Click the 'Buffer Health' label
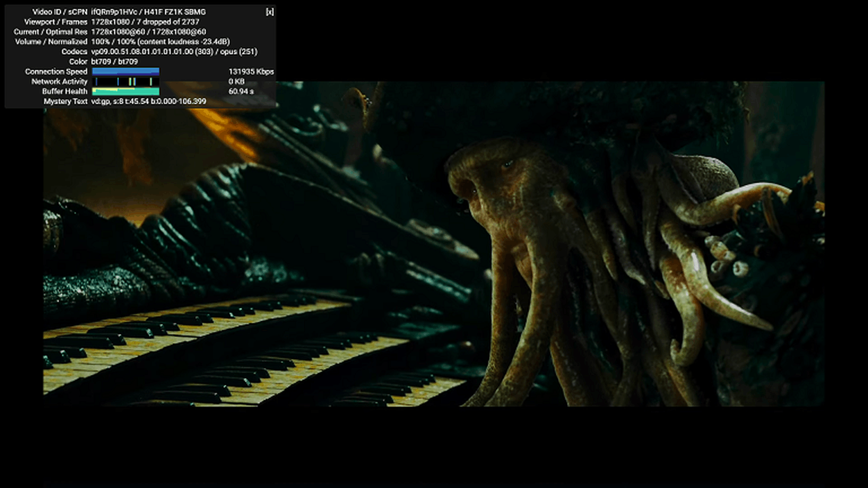The height and width of the screenshot is (488, 868). tap(65, 91)
